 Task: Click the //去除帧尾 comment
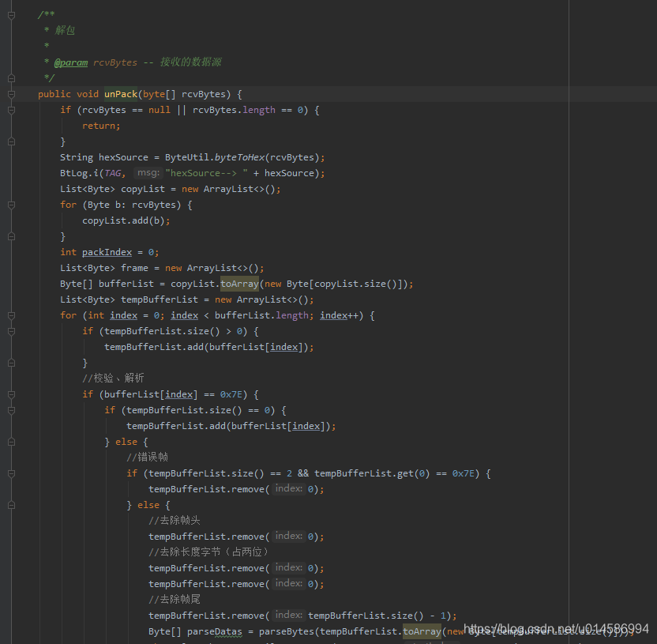[175, 599]
